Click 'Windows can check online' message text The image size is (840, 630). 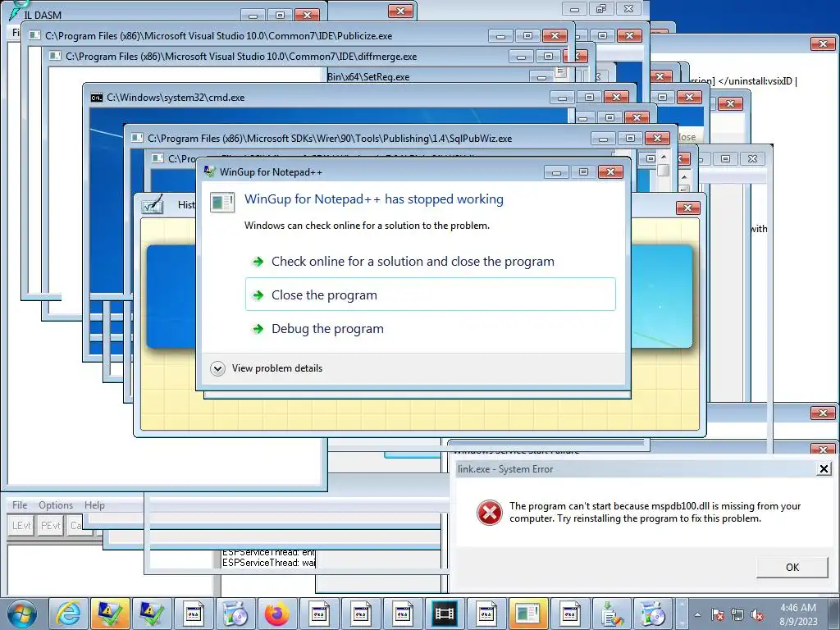click(x=367, y=226)
